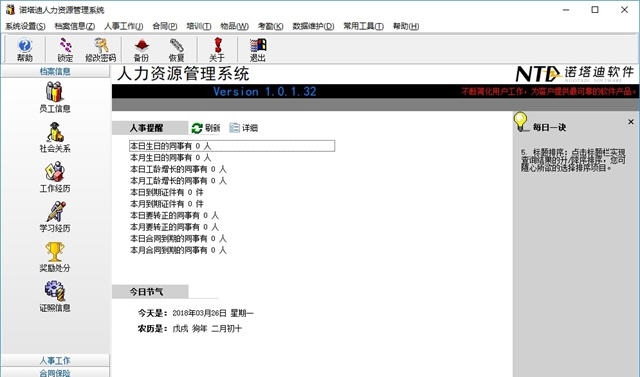Select row 本月生日的同事有 0 人
The height and width of the screenshot is (377, 640).
(x=171, y=157)
